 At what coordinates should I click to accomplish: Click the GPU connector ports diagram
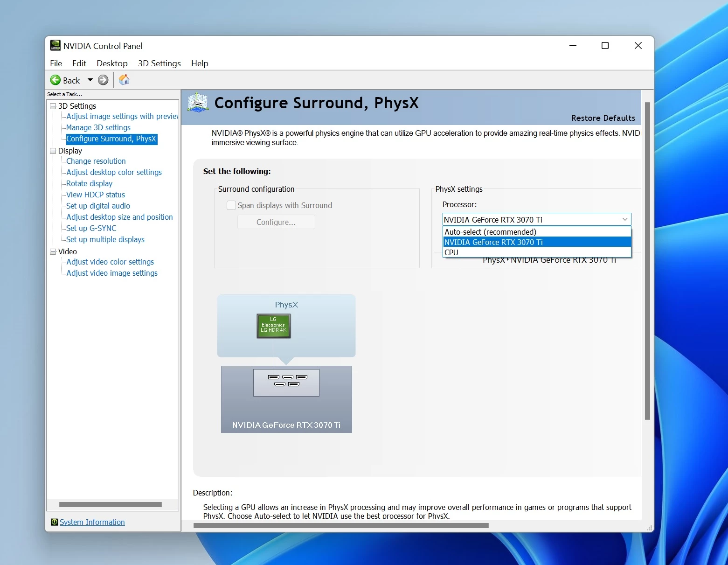click(x=286, y=383)
